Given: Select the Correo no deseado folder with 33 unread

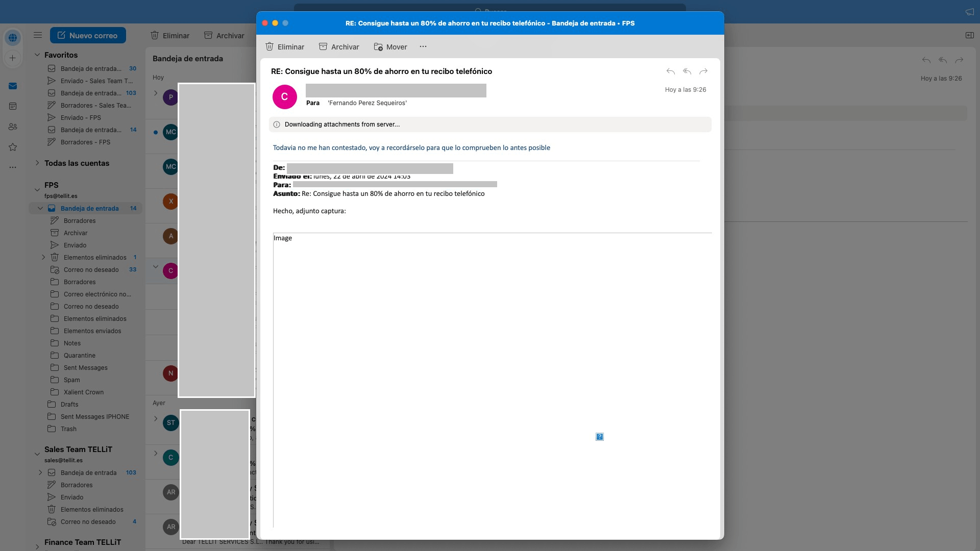Looking at the screenshot, I should 91,269.
